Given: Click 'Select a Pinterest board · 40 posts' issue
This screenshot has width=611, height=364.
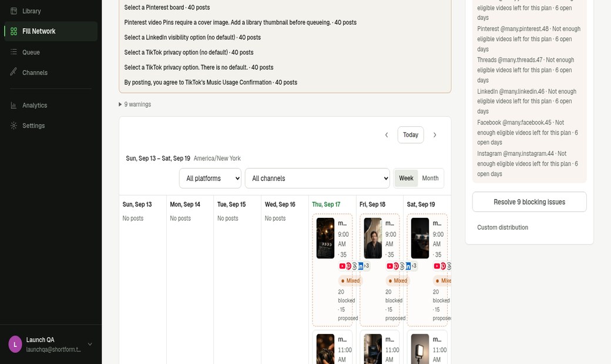Looking at the screenshot, I should coord(167,8).
